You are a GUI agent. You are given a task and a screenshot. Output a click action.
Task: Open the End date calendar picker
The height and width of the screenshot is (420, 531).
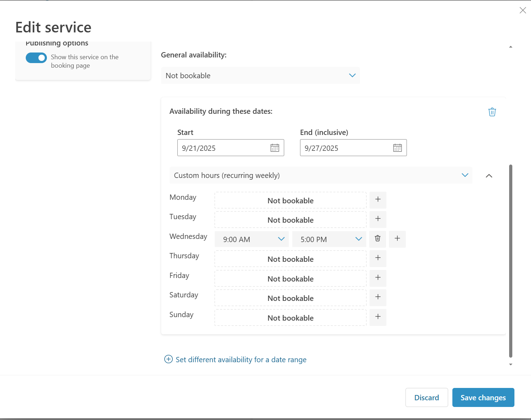point(397,148)
